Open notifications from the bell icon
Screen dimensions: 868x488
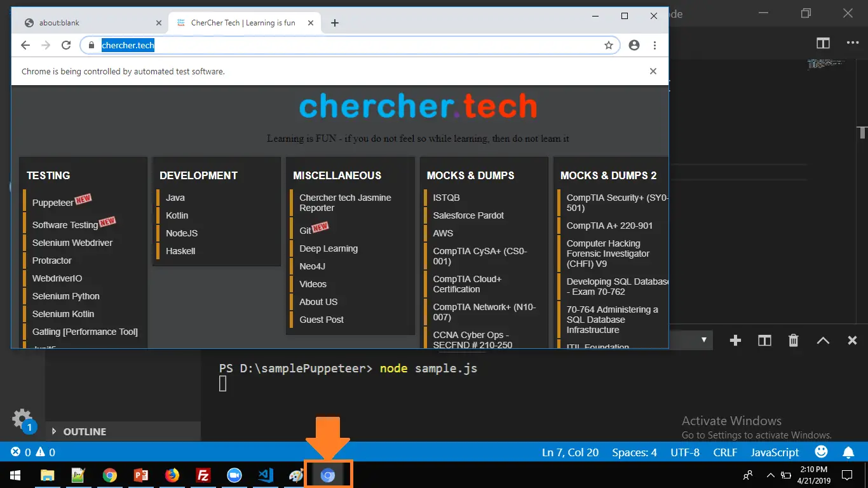848,452
